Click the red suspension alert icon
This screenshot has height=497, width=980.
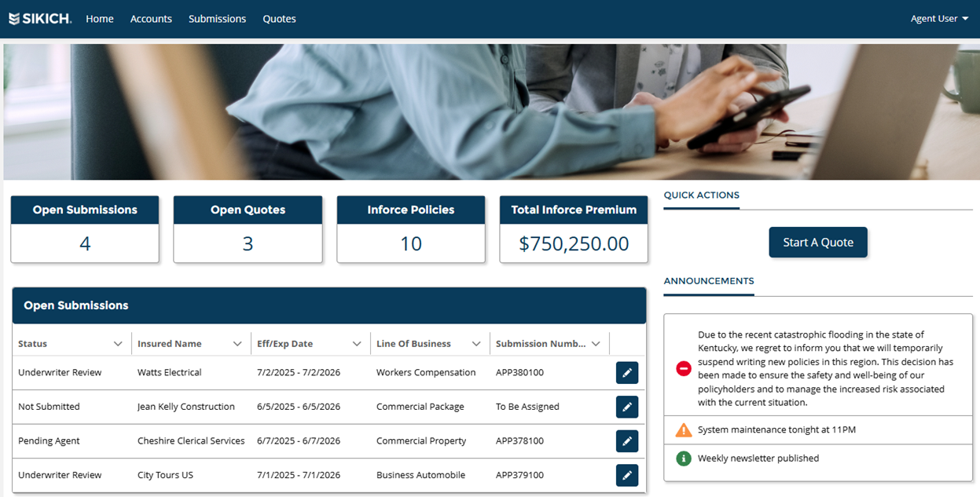684,368
